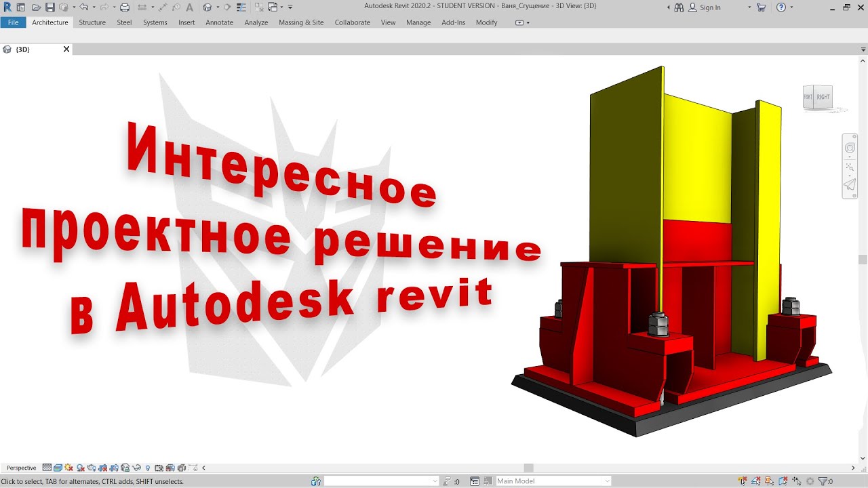The image size is (868, 488).
Task: Toggle the 3D view lock icon
Action: tap(125, 468)
